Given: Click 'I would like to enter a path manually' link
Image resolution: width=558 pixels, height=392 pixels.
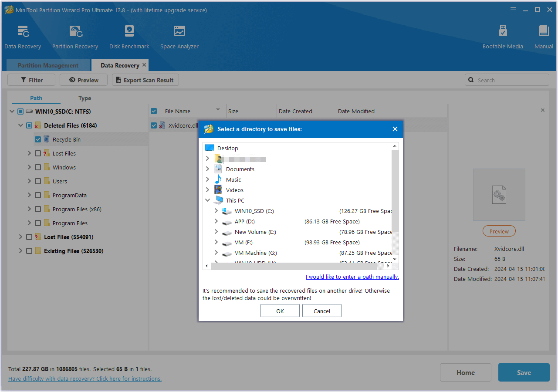Looking at the screenshot, I should (352, 277).
